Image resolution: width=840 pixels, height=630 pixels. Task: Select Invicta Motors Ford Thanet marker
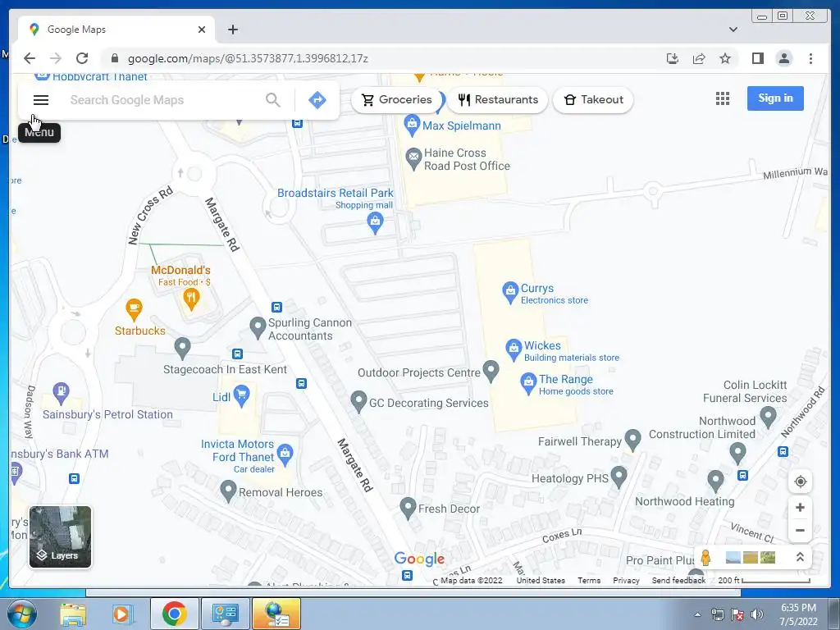[x=285, y=454]
